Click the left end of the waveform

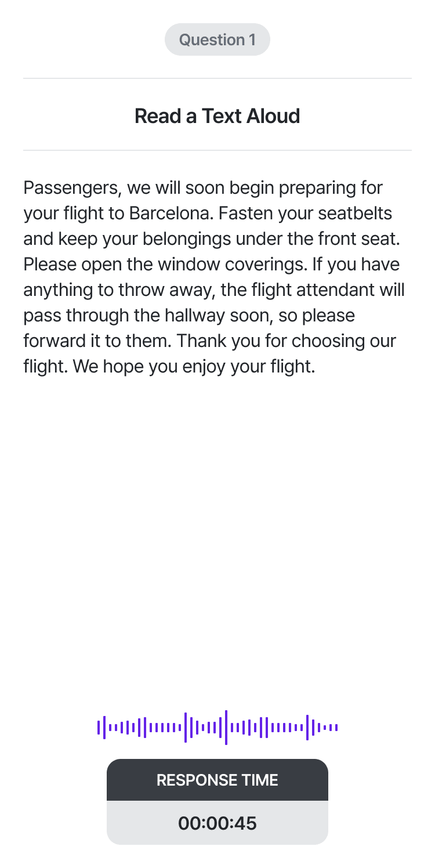pos(99,727)
